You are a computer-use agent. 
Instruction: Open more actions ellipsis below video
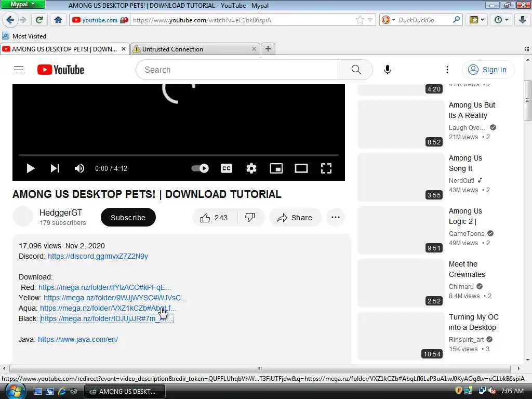(x=336, y=218)
